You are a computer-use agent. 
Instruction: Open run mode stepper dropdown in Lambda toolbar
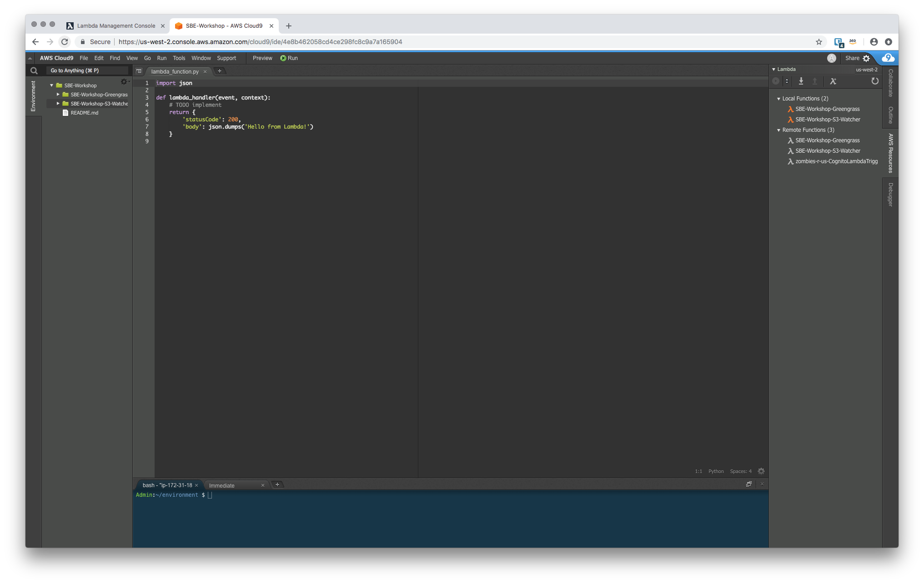787,81
